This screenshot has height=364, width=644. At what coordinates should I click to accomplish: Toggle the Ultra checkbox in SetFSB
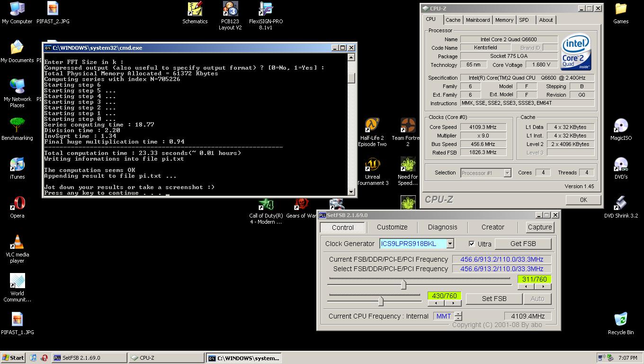pos(472,244)
